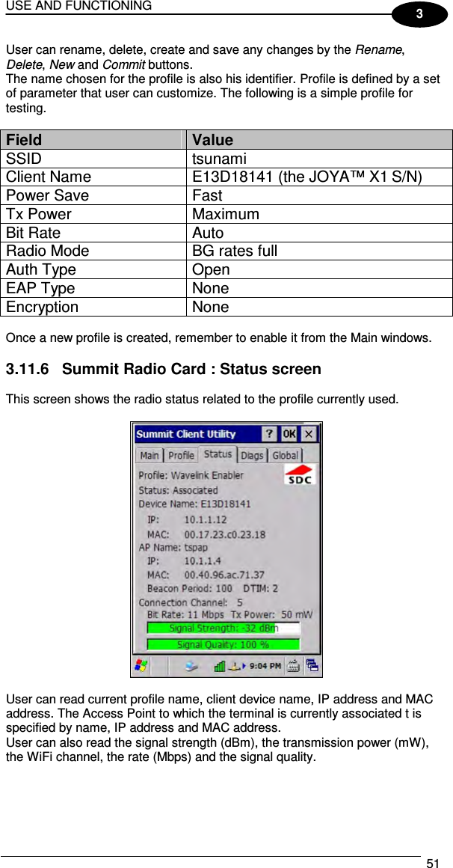Click the 'Auth Type' table cell

pos(93,269)
